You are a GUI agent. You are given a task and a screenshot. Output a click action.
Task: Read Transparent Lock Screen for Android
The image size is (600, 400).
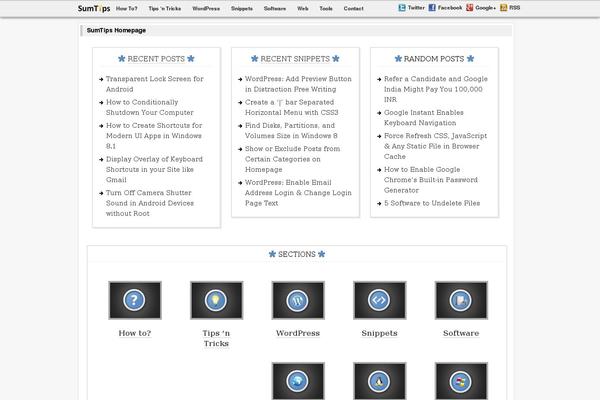[155, 84]
